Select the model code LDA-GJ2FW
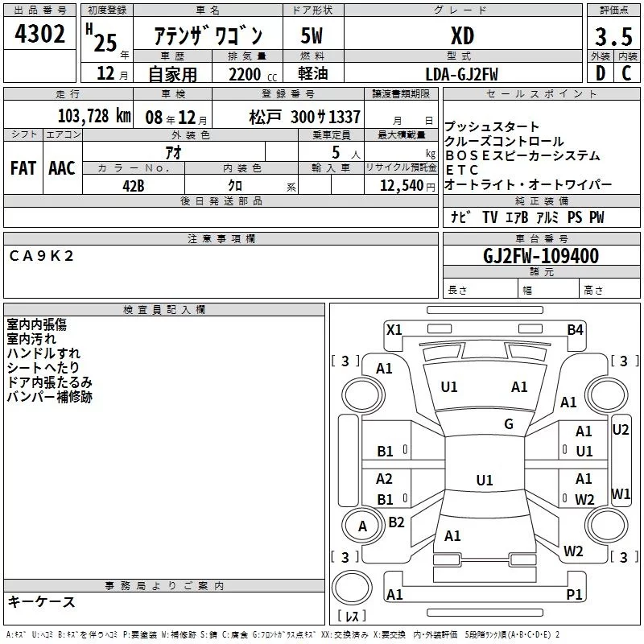644x644 pixels. [461, 74]
